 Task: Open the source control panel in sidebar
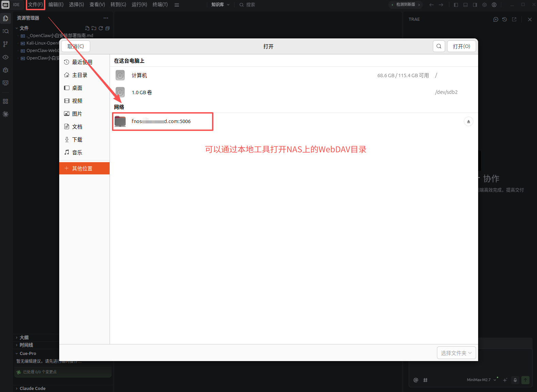point(5,44)
